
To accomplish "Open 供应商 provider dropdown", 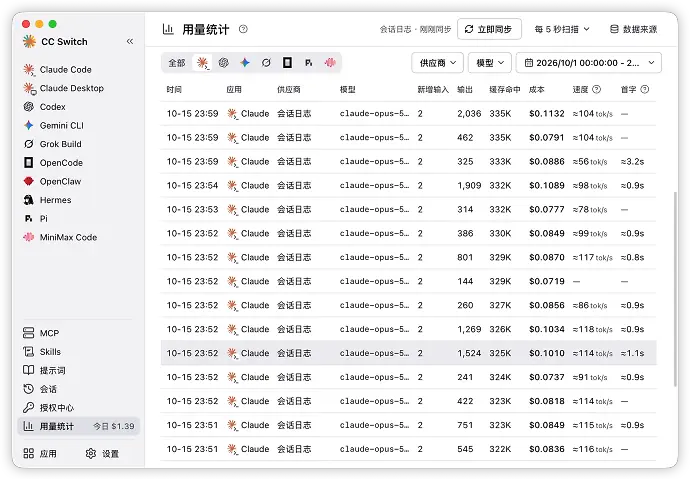I will [x=437, y=63].
